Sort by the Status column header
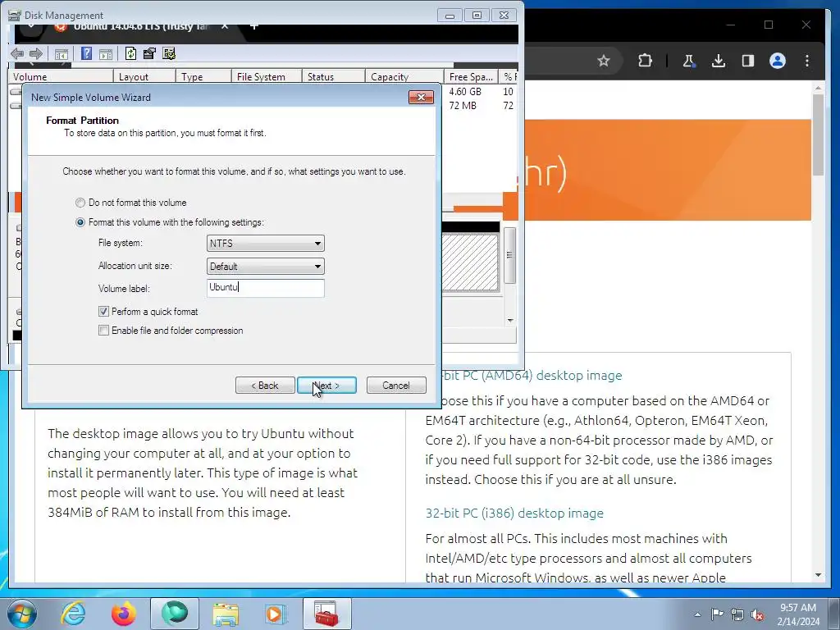This screenshot has height=630, width=840. tap(333, 76)
